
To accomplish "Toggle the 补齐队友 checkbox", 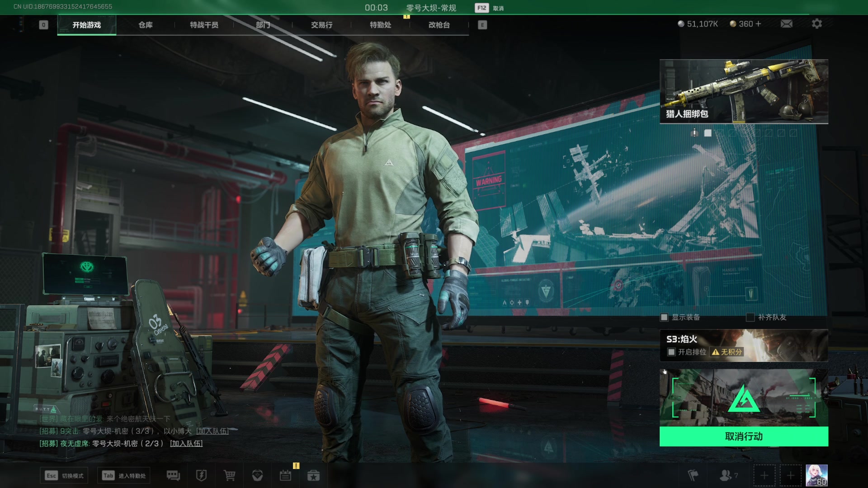I will coord(750,317).
